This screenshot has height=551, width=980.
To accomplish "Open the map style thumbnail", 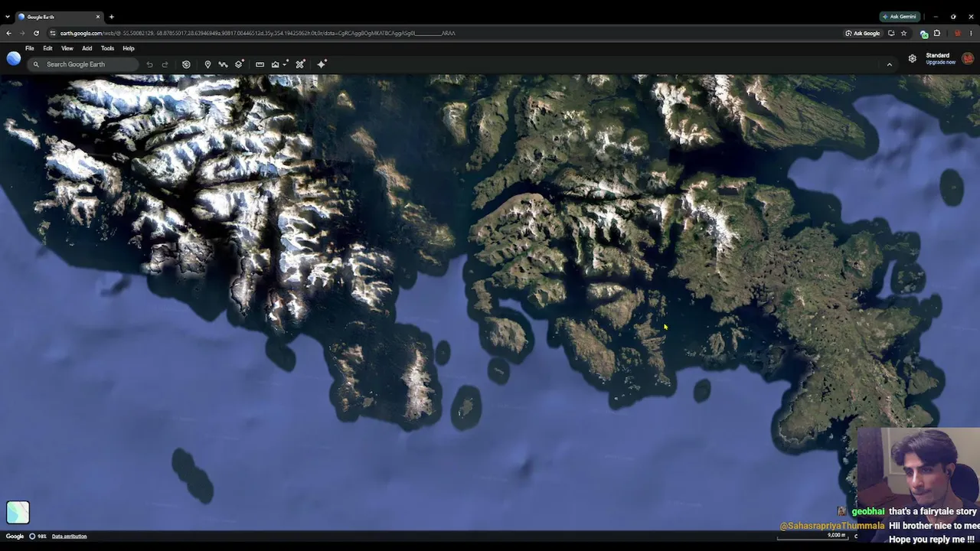I will click(18, 512).
